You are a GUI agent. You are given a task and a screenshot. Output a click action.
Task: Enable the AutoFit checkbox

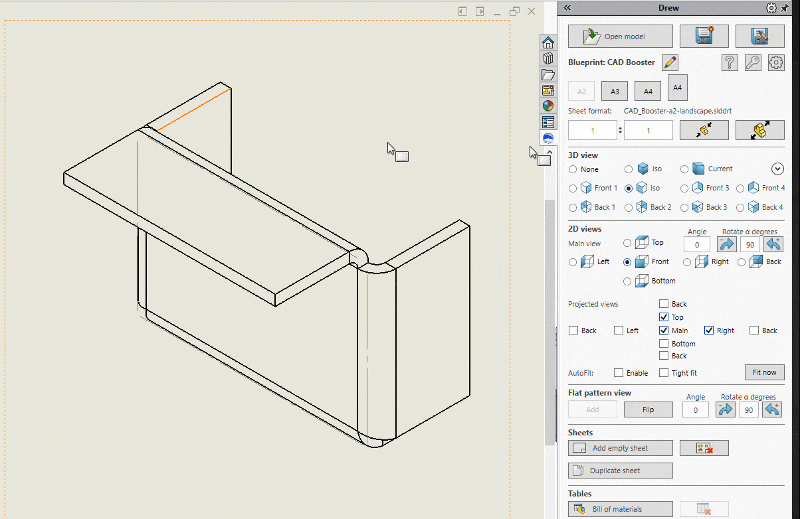[619, 373]
